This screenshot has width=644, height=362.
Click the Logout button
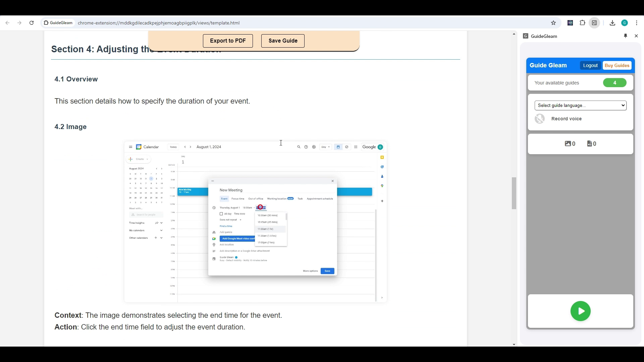(x=590, y=65)
